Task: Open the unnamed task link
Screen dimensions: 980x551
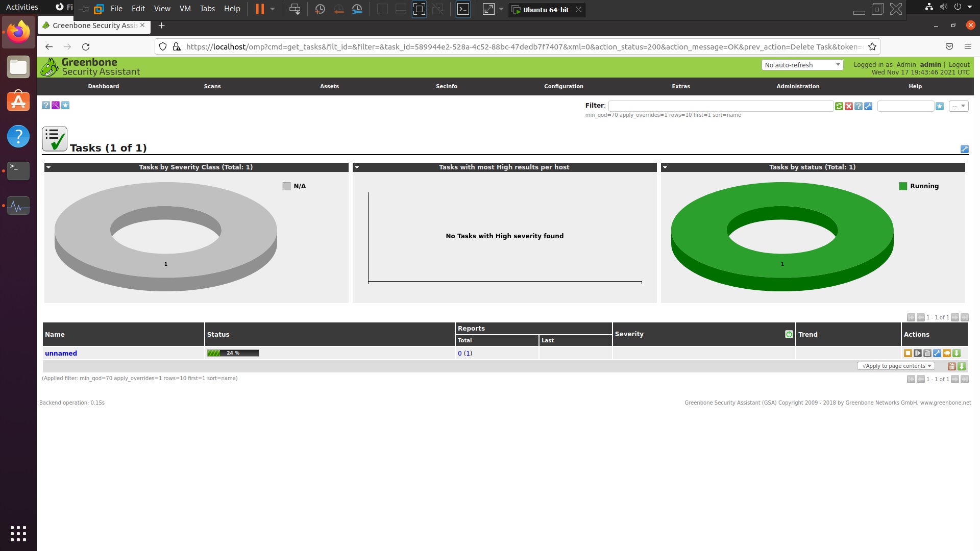Action: [61, 353]
